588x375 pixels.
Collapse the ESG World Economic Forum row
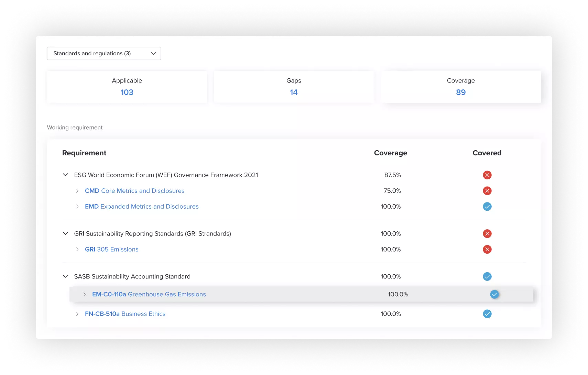65,175
